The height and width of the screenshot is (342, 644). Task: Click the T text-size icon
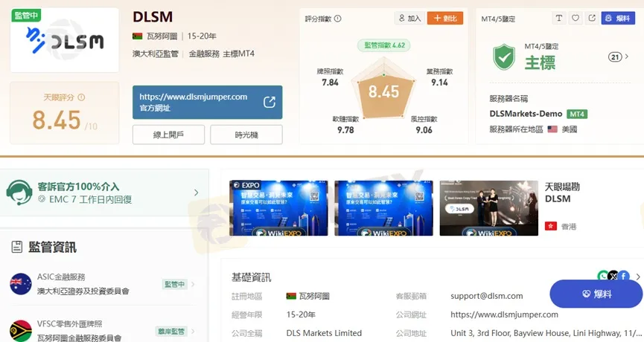click(x=559, y=18)
